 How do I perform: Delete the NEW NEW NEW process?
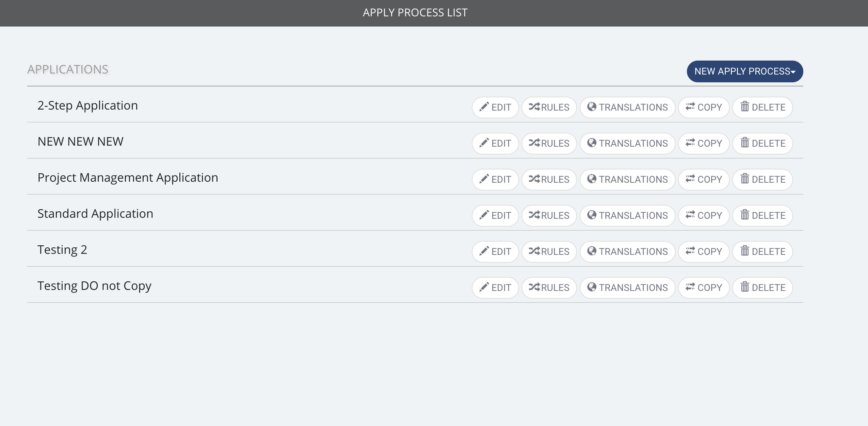[762, 144]
